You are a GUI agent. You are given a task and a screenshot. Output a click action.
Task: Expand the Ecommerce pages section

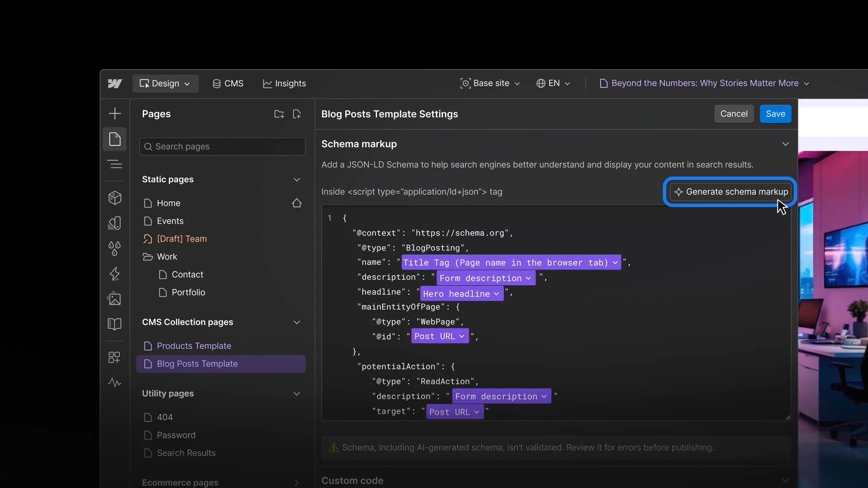(x=297, y=483)
